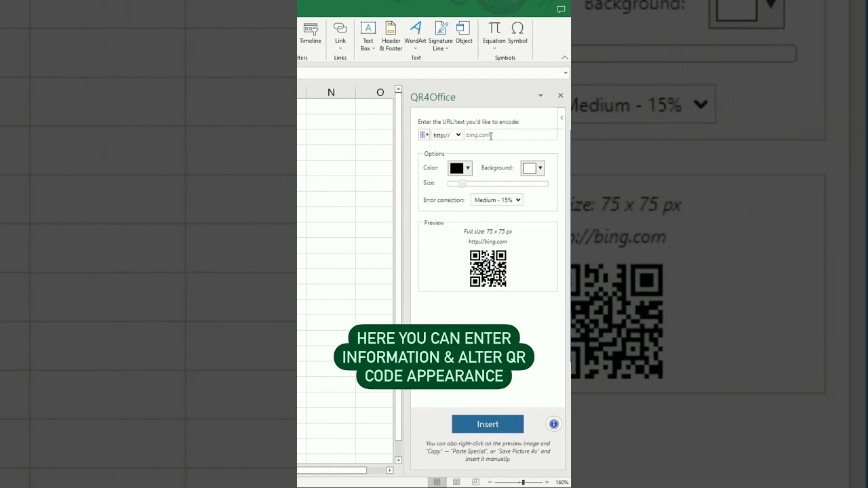
Task: Click the zoom out minus button
Action: [x=490, y=482]
